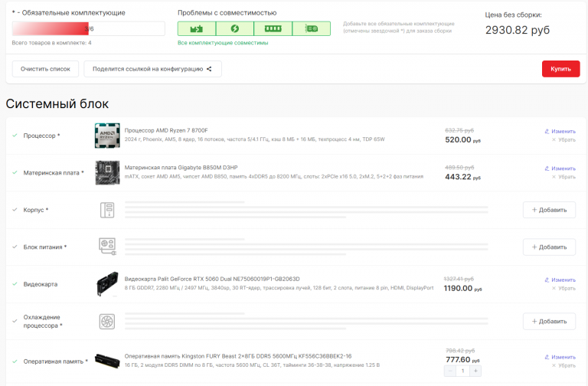Click Убрать for the processor
The image size is (588, 386).
click(563, 139)
